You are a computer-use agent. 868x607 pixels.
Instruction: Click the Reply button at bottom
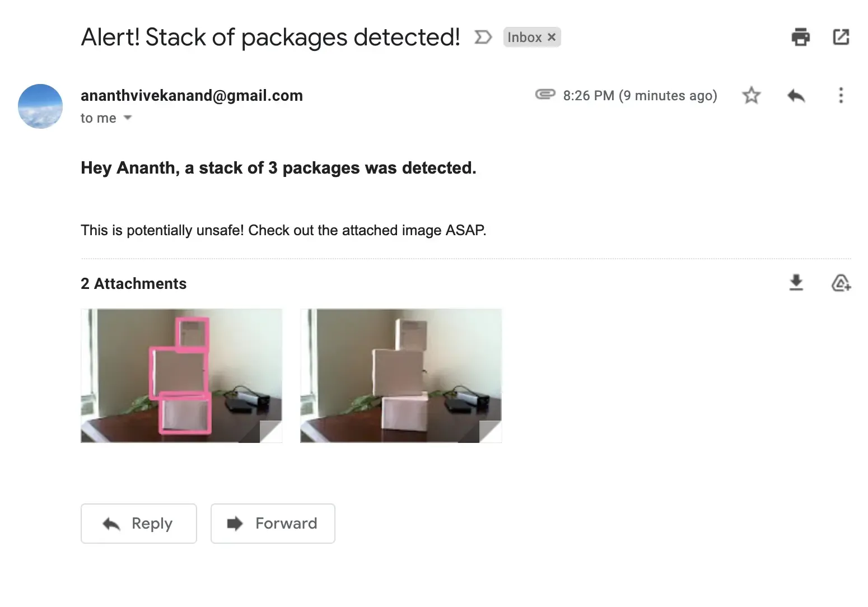coord(139,524)
